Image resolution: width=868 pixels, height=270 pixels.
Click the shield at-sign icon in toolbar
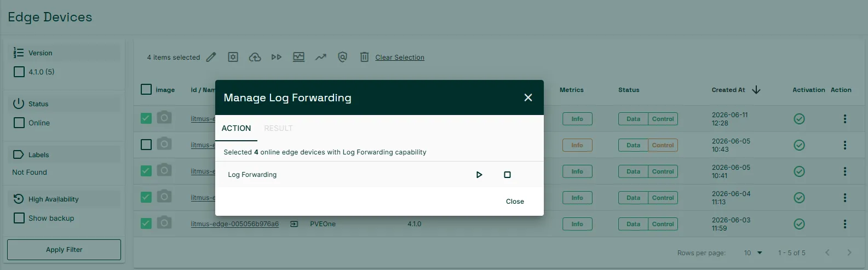click(x=342, y=57)
